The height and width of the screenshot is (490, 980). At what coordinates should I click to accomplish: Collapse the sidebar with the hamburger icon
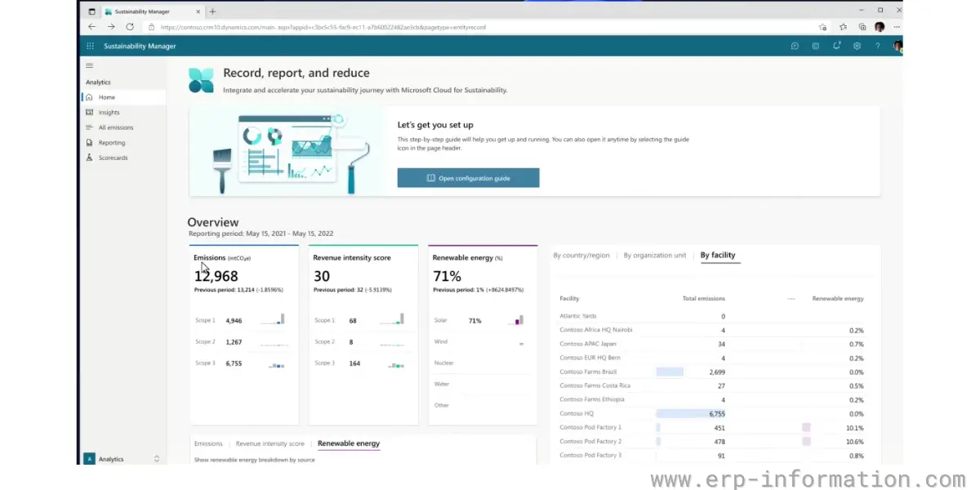[90, 65]
